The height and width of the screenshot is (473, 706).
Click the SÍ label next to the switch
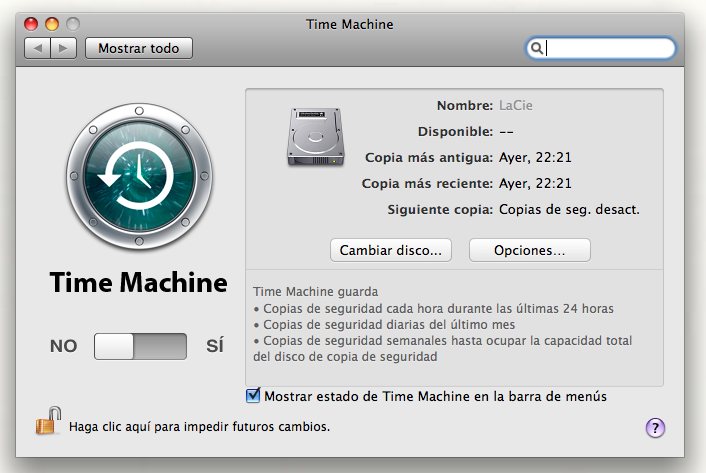tap(215, 346)
